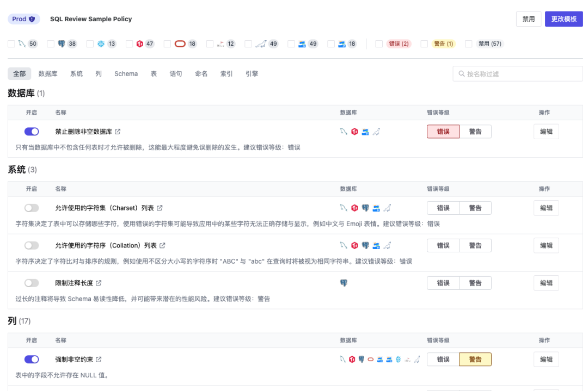Enable the Charset 列表 rule switch

pyautogui.click(x=32, y=208)
